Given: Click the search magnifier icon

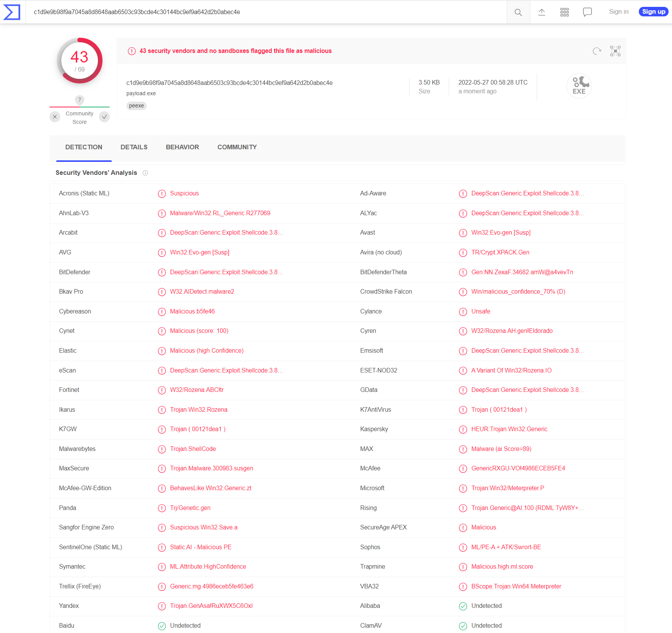Looking at the screenshot, I should [518, 12].
